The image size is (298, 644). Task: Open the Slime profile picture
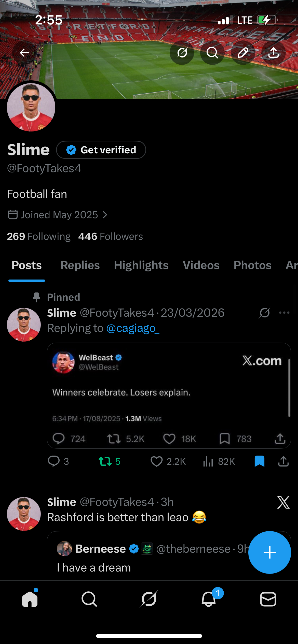point(31,107)
